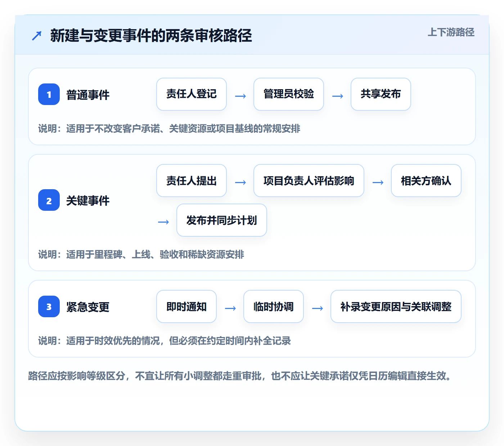
Task: Click the number 1 badge for 普通事件
Action: click(x=49, y=94)
